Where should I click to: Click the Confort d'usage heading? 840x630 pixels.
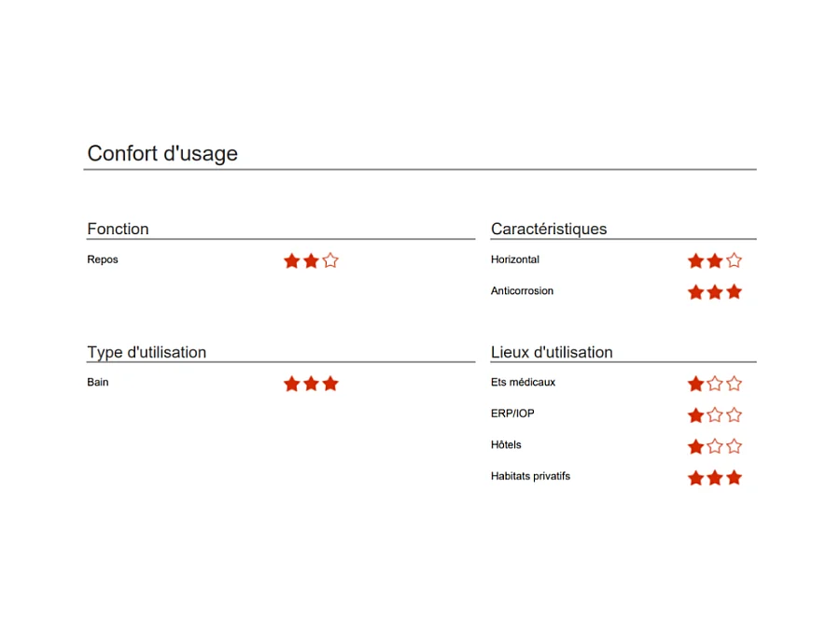pos(162,153)
